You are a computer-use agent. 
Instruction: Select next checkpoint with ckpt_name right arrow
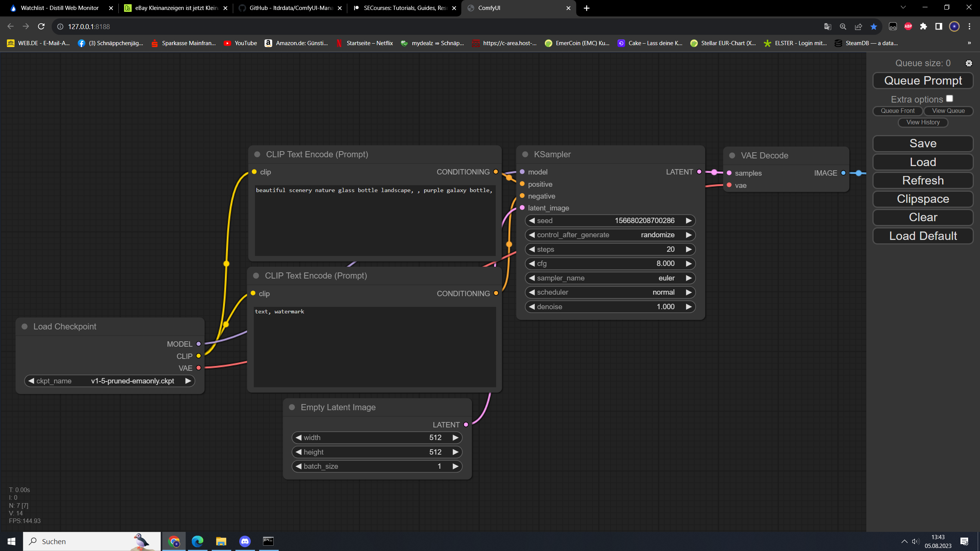188,381
